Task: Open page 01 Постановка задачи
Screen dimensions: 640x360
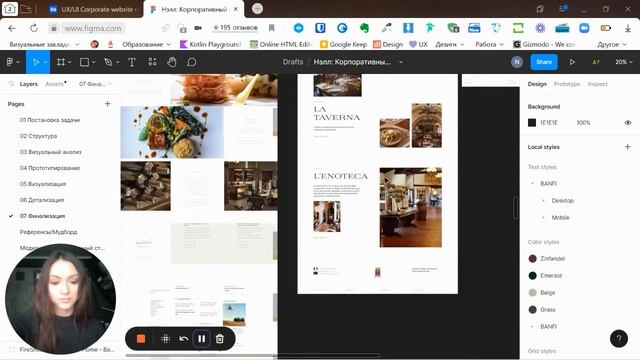Action: (50, 120)
